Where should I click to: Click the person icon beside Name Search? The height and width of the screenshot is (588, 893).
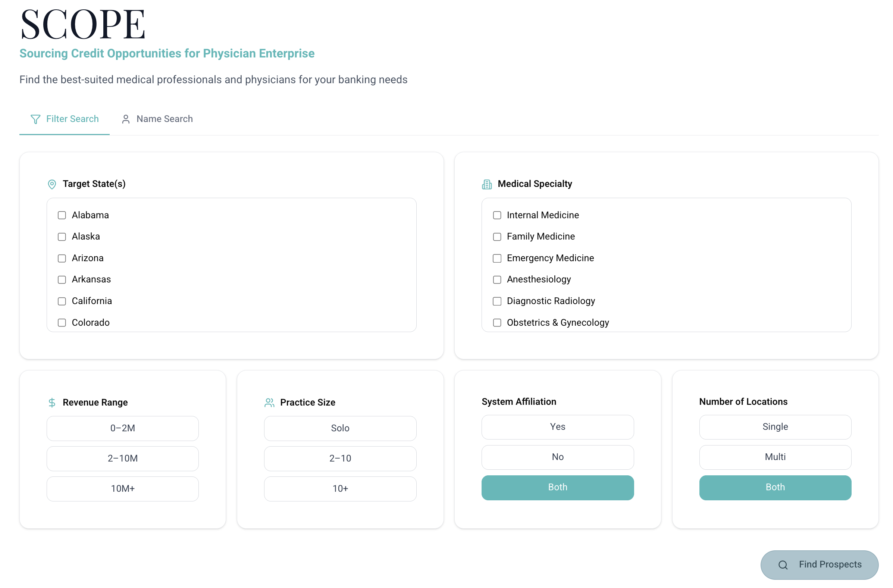coord(126,119)
